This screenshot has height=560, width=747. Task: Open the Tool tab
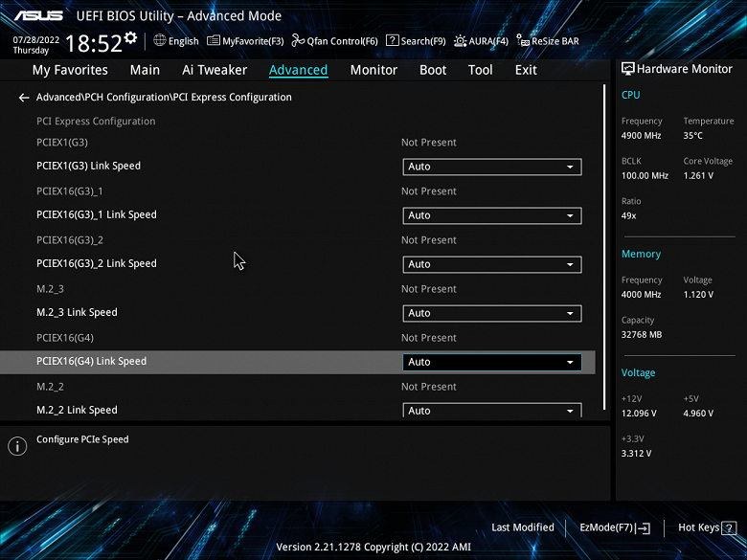coord(480,70)
